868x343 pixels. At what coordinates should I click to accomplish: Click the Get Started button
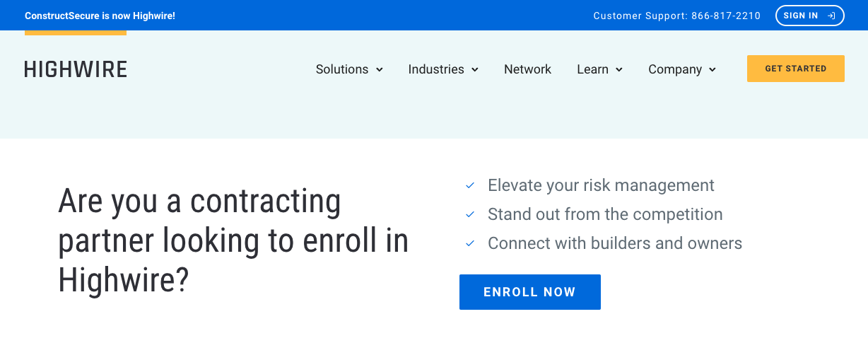coord(796,69)
